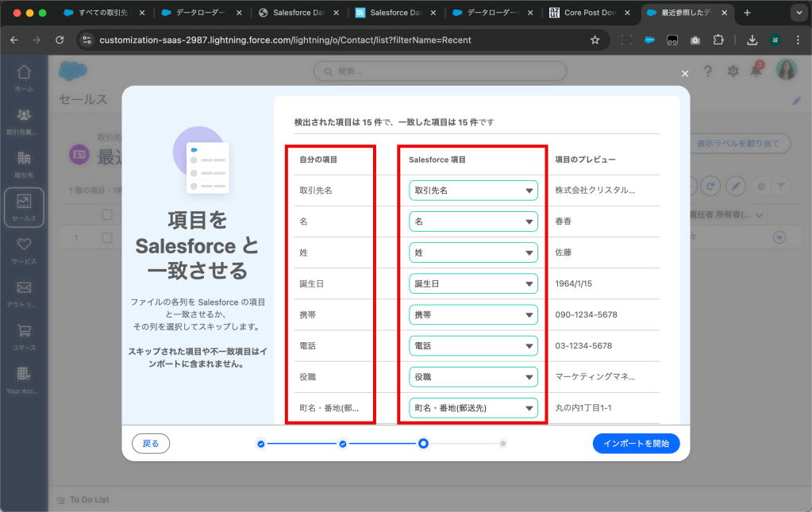The height and width of the screenshot is (512, 812).
Task: Click インポートを開始 button
Action: [x=636, y=443]
